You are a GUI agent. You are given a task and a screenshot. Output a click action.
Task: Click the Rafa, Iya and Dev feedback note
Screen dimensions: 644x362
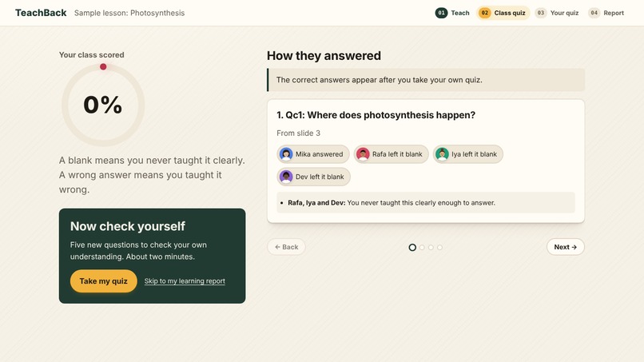[x=426, y=202]
